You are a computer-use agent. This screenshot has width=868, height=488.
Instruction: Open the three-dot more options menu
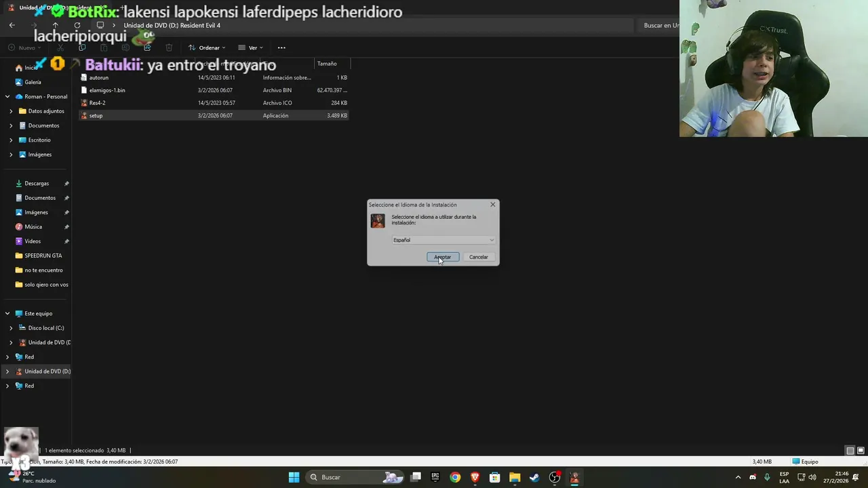click(281, 47)
